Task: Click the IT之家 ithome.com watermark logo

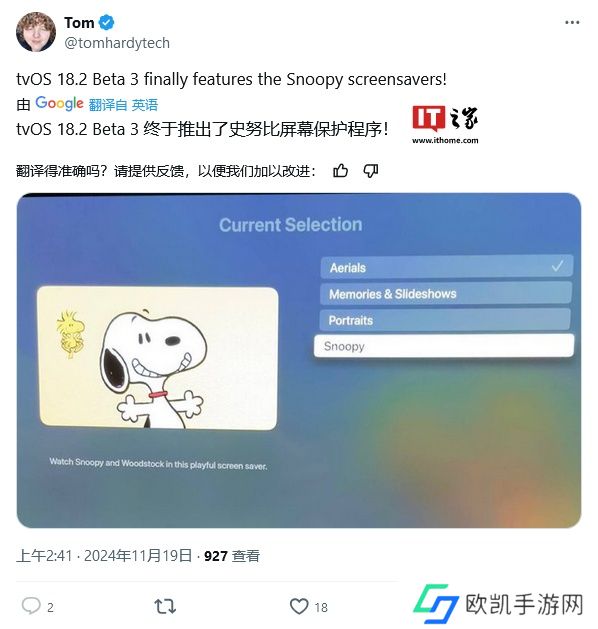Action: click(x=445, y=125)
